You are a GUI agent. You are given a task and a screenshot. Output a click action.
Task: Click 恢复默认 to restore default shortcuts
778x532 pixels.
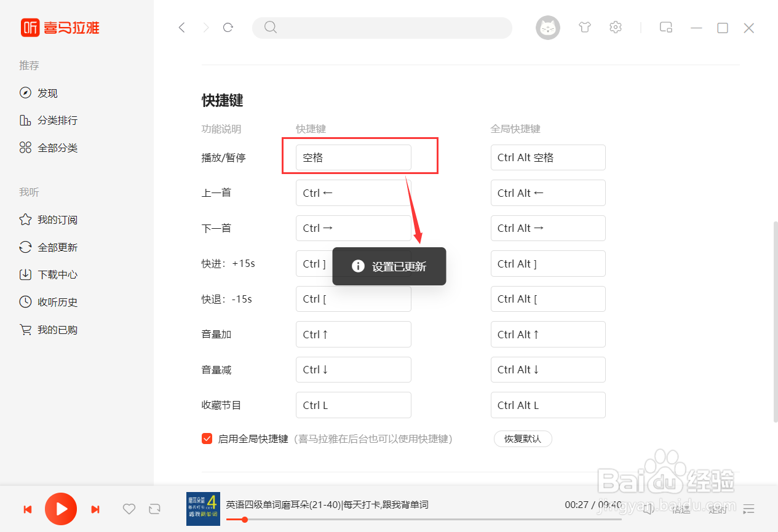tap(522, 439)
